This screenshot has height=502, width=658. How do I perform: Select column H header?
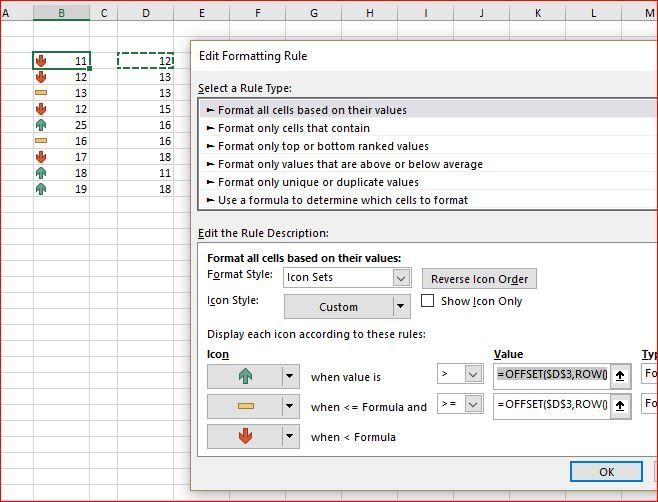point(370,13)
